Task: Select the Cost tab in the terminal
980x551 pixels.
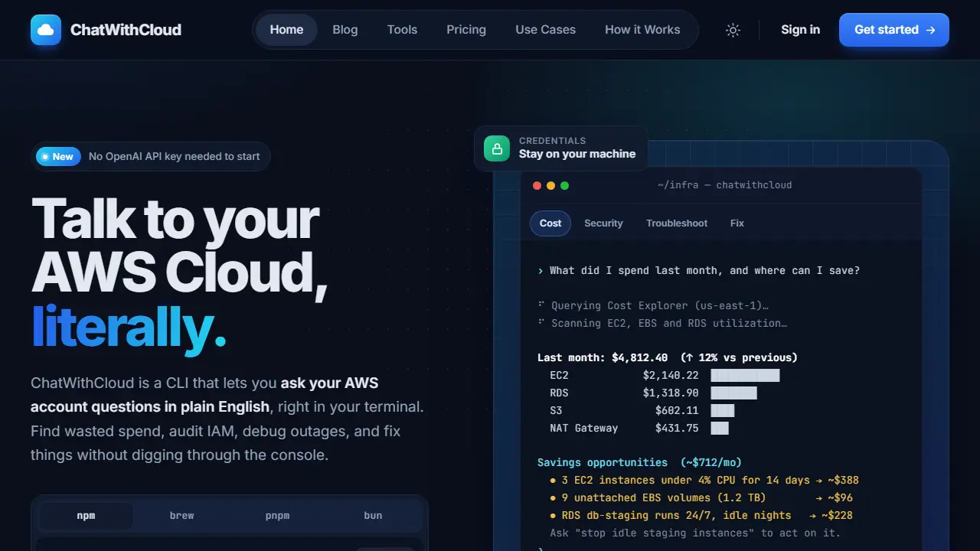Action: (550, 223)
